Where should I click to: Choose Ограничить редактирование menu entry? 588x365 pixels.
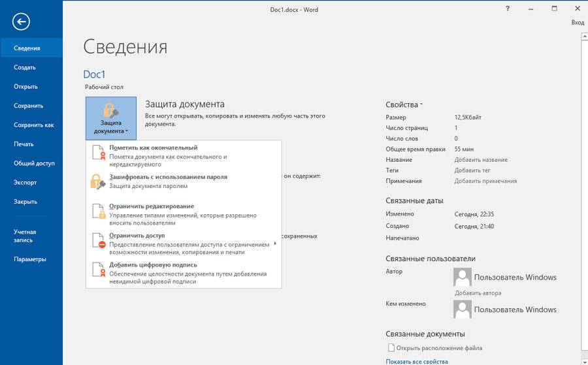184,214
